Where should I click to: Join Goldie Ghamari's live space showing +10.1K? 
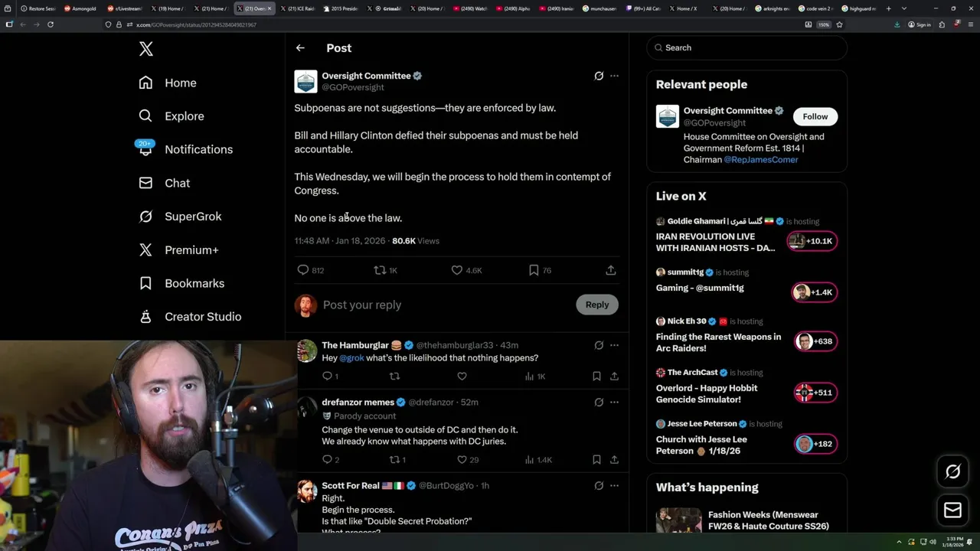point(812,241)
